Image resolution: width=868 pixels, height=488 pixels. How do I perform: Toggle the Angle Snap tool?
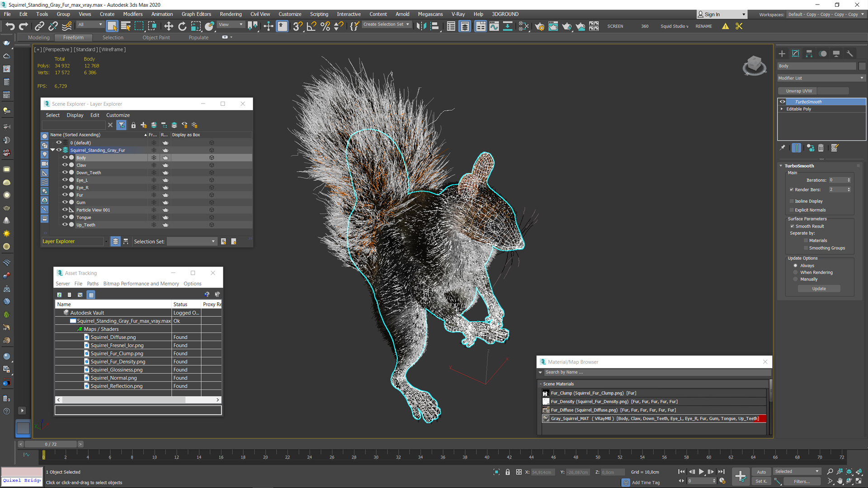(x=311, y=26)
